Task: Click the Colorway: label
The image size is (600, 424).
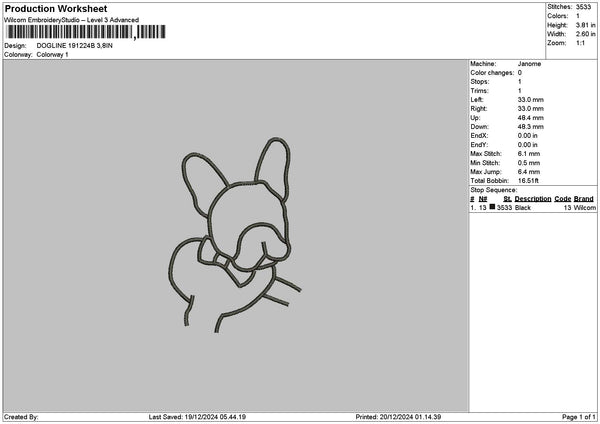Action: (x=18, y=55)
